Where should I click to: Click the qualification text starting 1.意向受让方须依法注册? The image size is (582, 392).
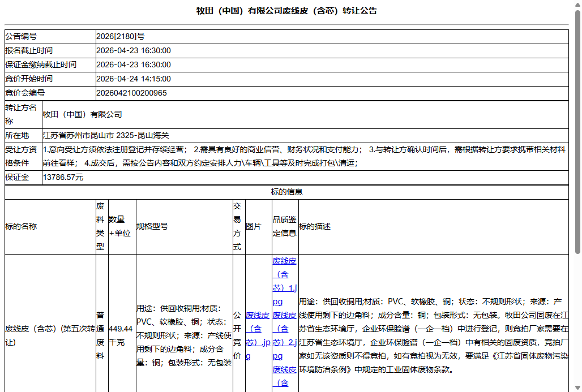[x=305, y=157]
